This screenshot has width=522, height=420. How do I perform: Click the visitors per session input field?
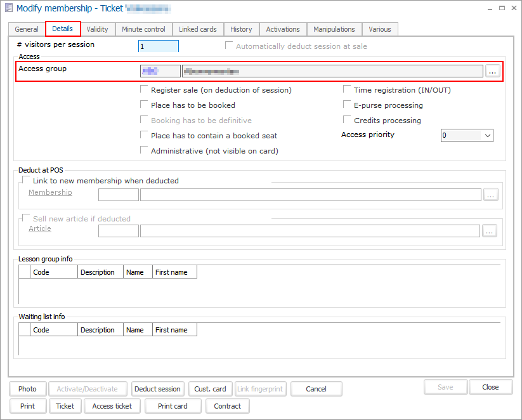coord(159,46)
